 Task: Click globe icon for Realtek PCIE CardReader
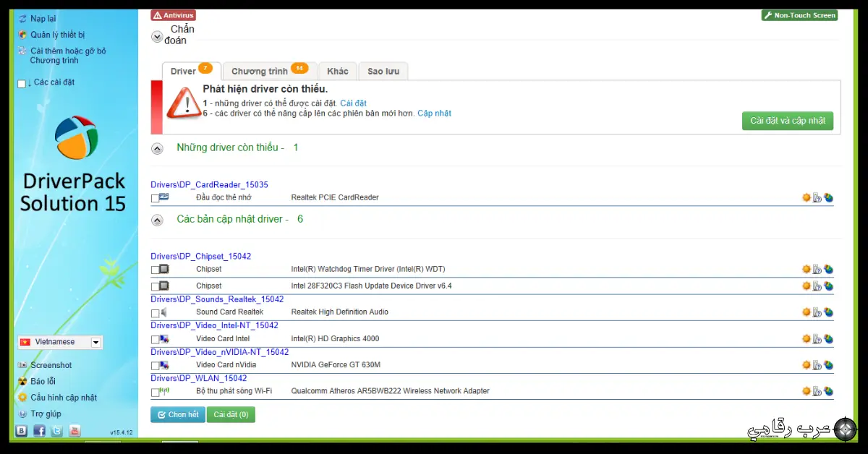tap(829, 197)
